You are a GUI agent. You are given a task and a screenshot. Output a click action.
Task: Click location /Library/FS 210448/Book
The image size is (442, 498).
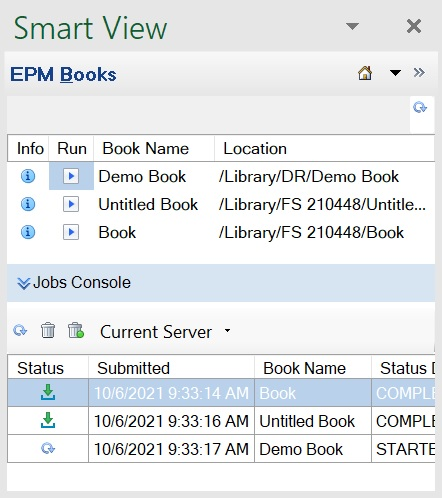click(311, 232)
